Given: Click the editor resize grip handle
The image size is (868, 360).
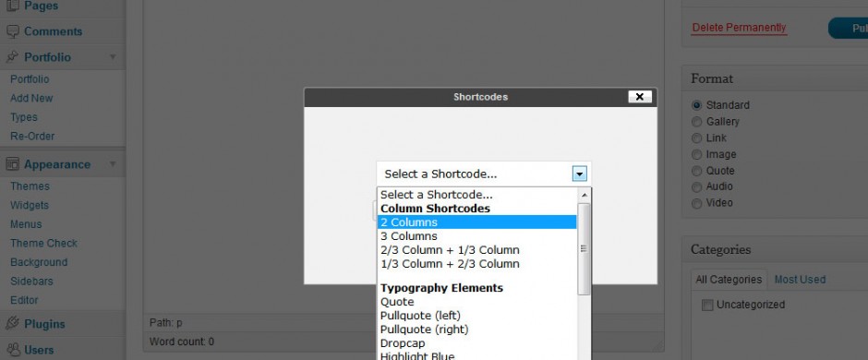Looking at the screenshot, I should [x=657, y=345].
